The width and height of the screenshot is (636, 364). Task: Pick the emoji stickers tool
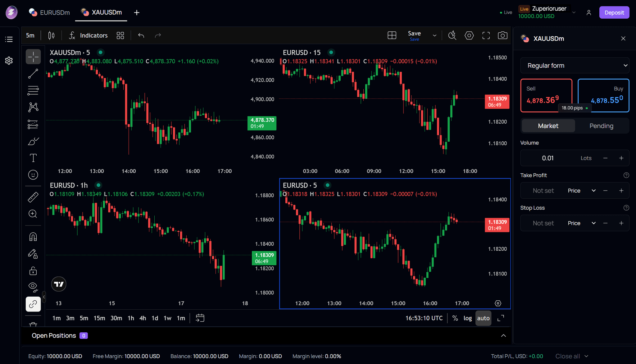(33, 175)
